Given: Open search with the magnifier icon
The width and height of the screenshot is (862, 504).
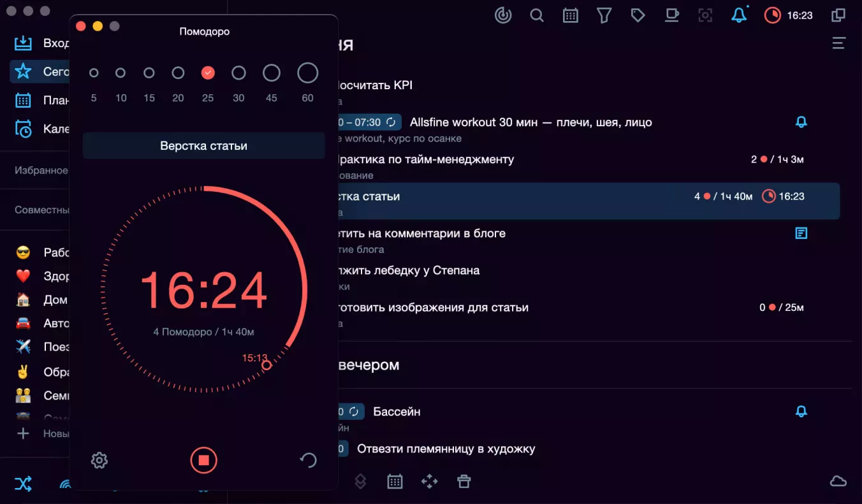Looking at the screenshot, I should tap(537, 15).
